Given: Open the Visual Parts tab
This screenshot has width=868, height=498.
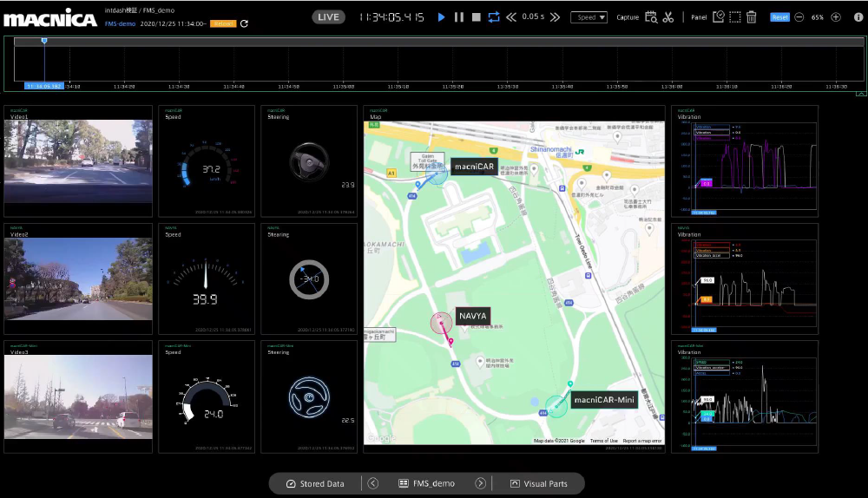Looking at the screenshot, I should pos(539,483).
